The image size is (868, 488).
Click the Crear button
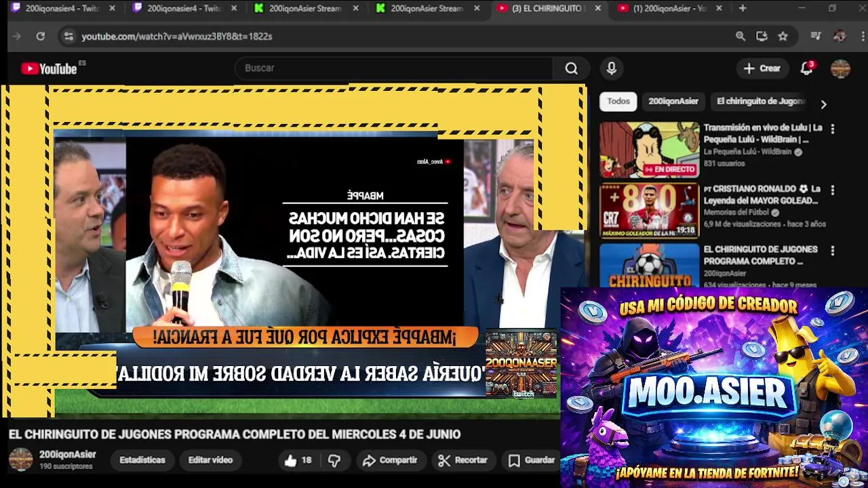(762, 68)
